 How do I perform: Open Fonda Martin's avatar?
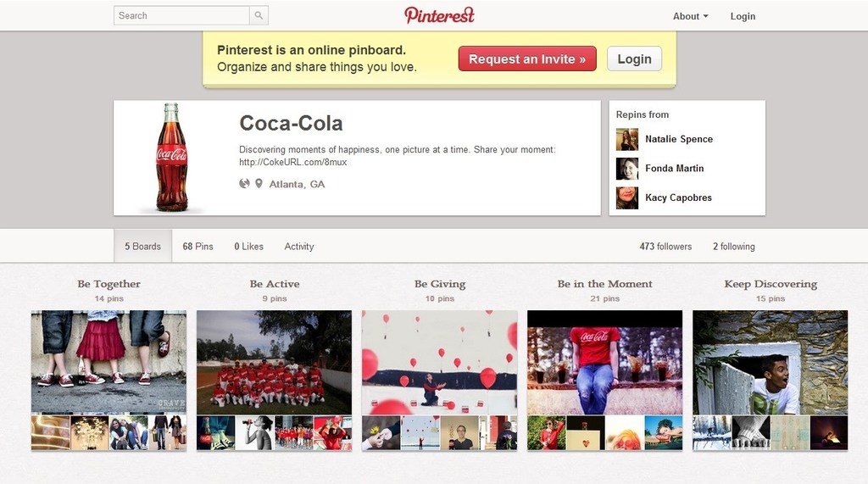click(627, 169)
